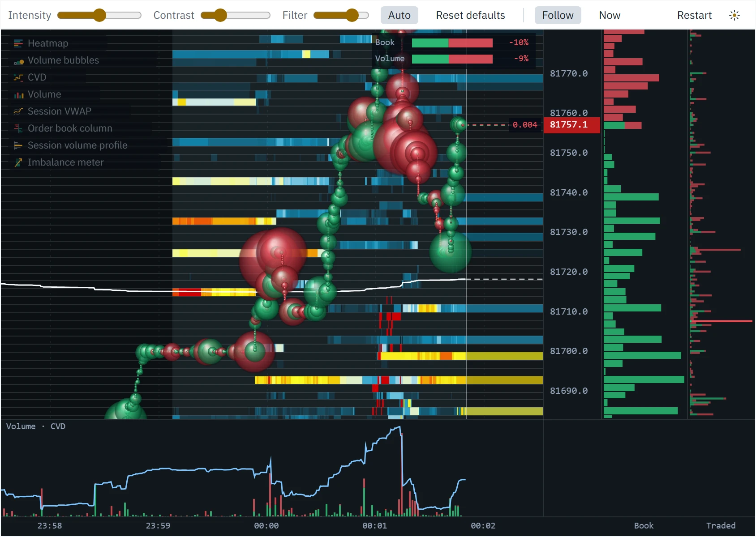Click the 81770.0 price axis label

(x=569, y=73)
